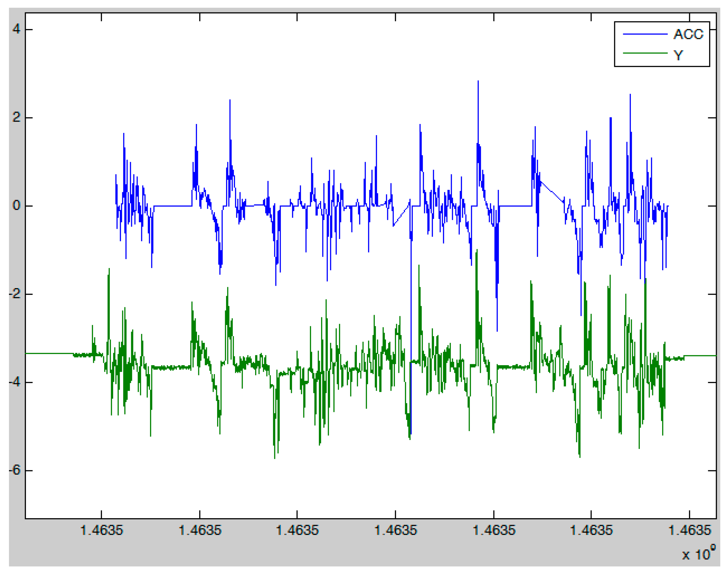728x572 pixels.
Task: Click the green line sample in legend
Action: tap(645, 53)
